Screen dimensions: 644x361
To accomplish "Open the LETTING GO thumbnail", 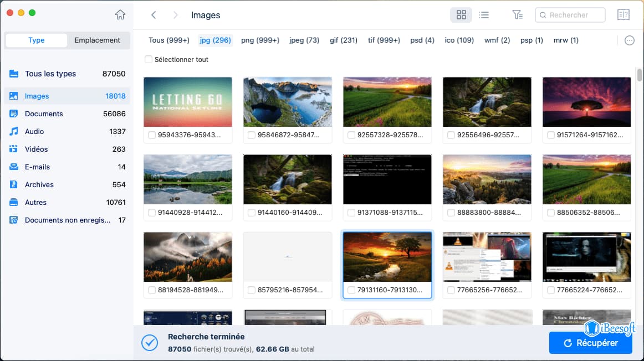I will click(188, 102).
